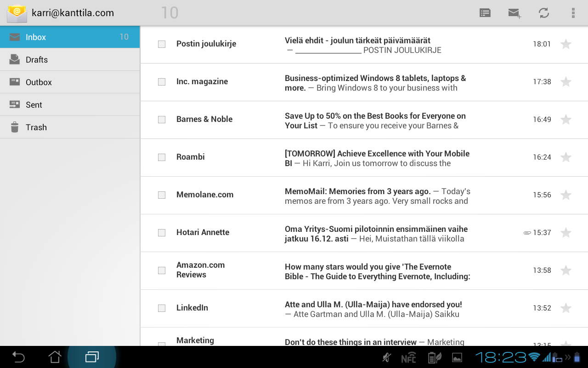The height and width of the screenshot is (368, 588).
Task: Click account name karri@kanttila.com
Action: [73, 13]
